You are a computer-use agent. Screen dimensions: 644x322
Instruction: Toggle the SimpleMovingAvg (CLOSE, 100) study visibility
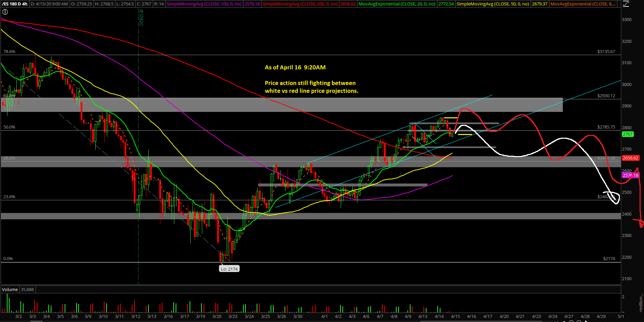pos(204,4)
